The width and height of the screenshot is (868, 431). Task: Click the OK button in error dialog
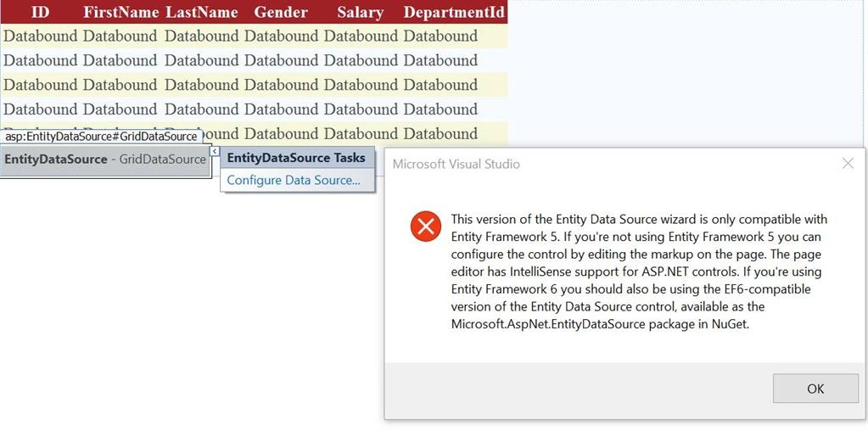(815, 389)
